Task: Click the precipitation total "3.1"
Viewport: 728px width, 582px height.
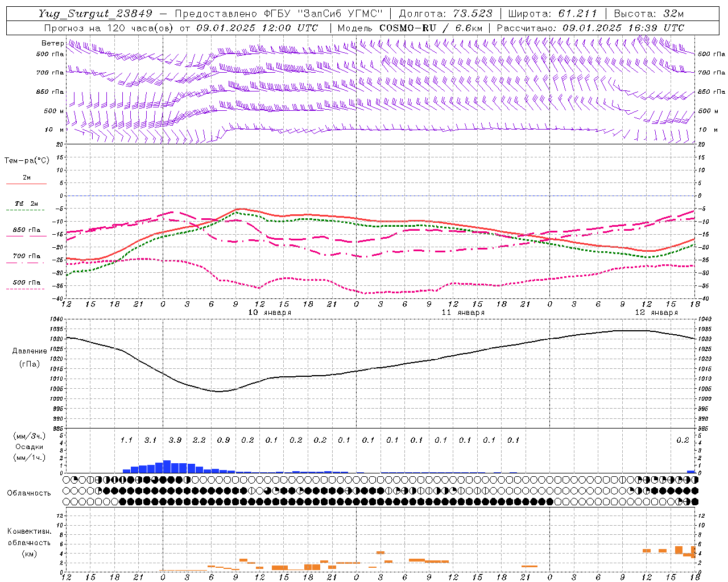Action: coord(151,440)
